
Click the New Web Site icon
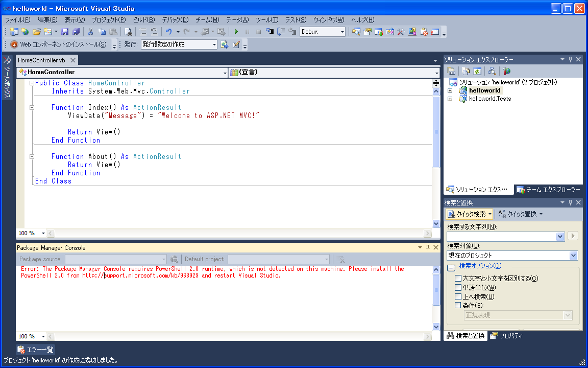click(x=25, y=32)
